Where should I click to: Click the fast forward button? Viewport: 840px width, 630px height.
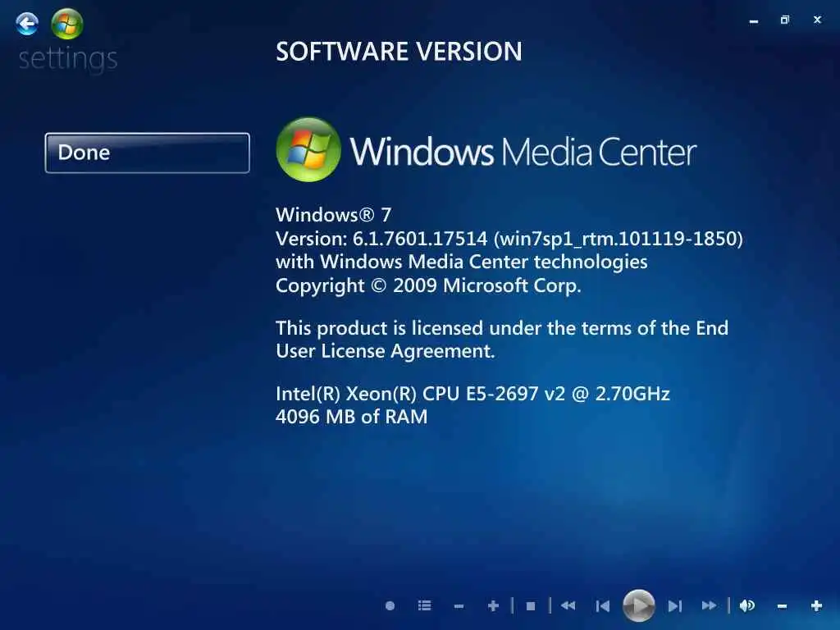tap(710, 606)
